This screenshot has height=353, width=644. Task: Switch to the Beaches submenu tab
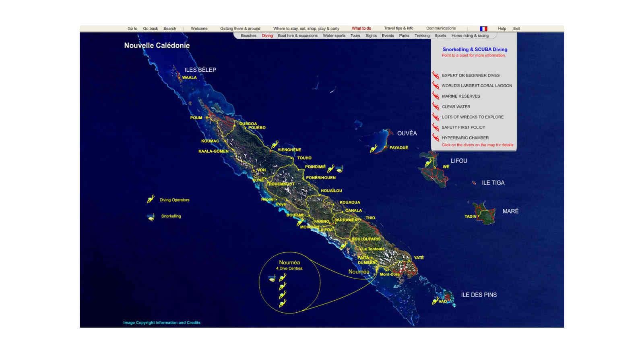pyautogui.click(x=249, y=35)
